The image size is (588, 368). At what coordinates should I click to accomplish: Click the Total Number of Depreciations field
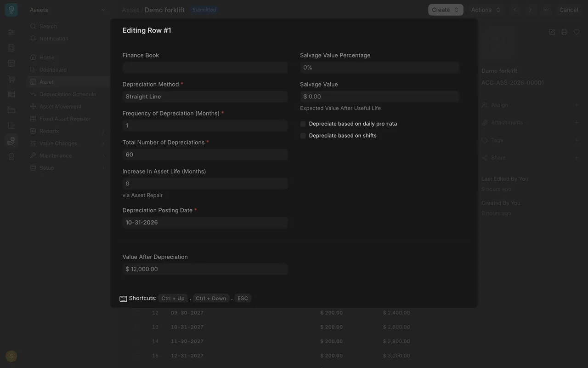205,155
